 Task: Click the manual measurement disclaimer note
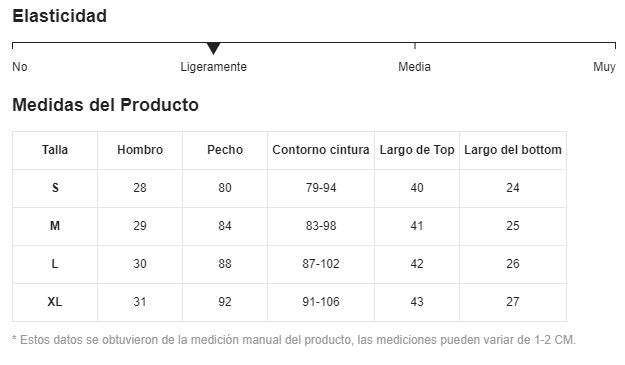click(294, 340)
